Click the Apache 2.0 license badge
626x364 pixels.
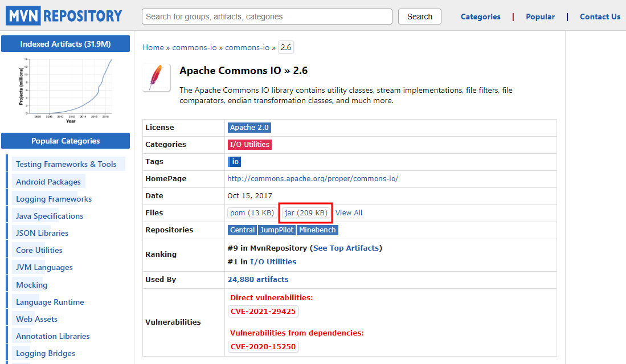coord(249,128)
